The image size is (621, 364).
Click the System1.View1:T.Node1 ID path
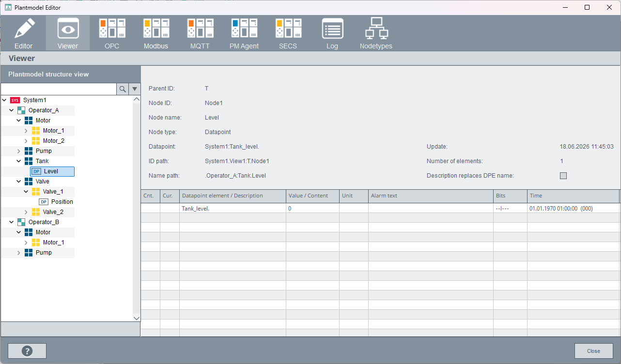pyautogui.click(x=237, y=161)
